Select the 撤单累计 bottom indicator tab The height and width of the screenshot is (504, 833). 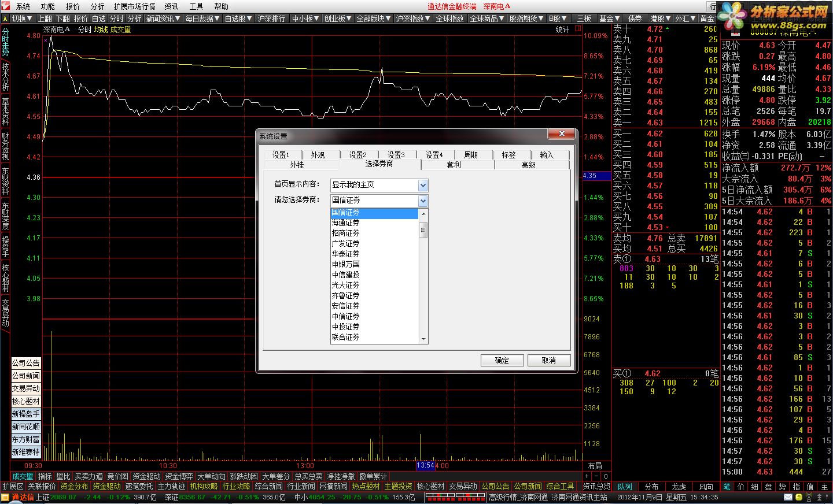(373, 476)
